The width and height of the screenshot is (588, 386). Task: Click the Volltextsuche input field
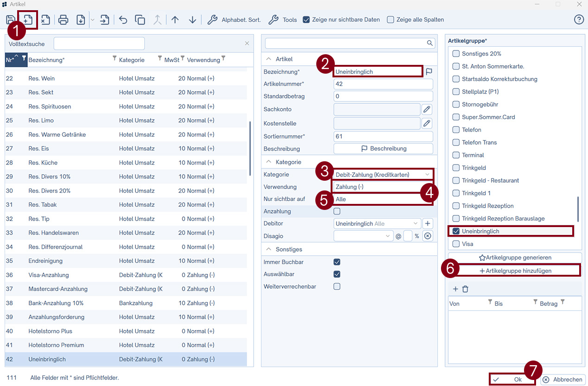coord(99,44)
